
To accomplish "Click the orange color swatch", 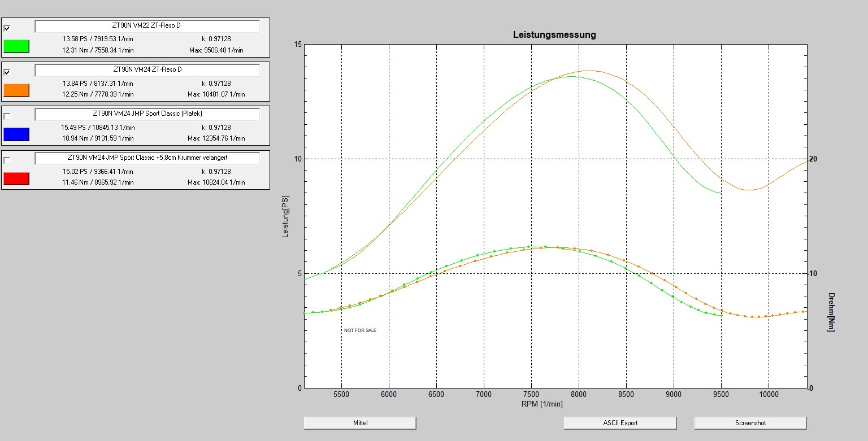I will 16,90.
